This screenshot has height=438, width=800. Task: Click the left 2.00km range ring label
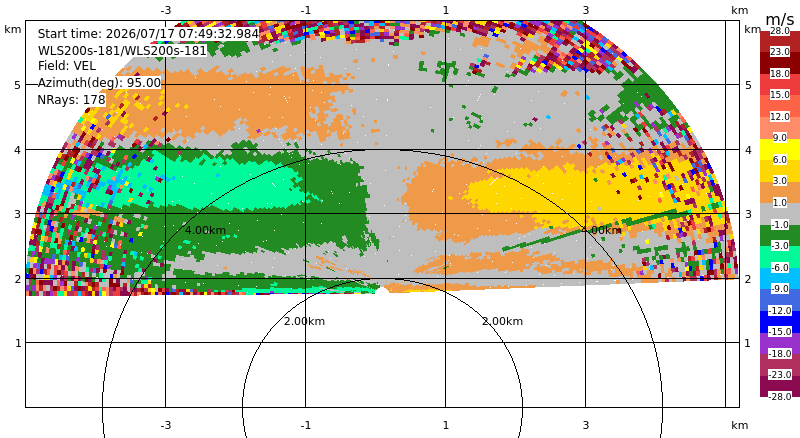(x=304, y=321)
